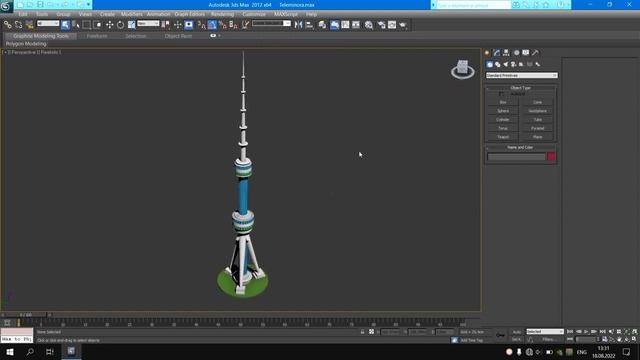
Task: Open the Edit menu
Action: coord(23,14)
